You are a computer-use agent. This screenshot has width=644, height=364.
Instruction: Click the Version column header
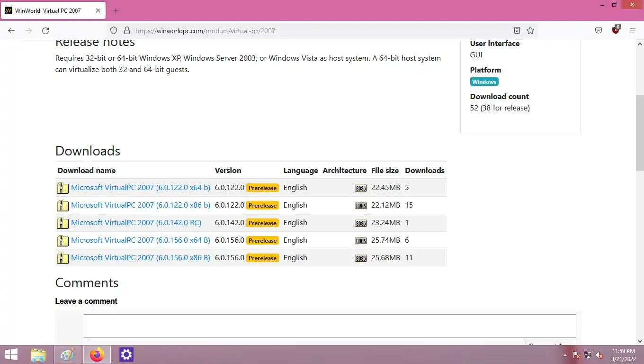coord(228,170)
